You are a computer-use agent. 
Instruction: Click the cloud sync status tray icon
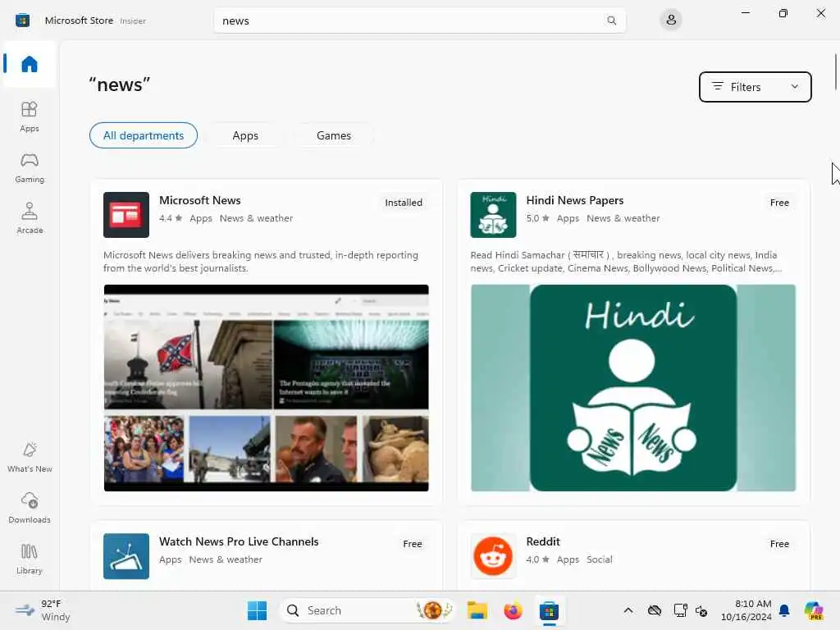(x=655, y=610)
